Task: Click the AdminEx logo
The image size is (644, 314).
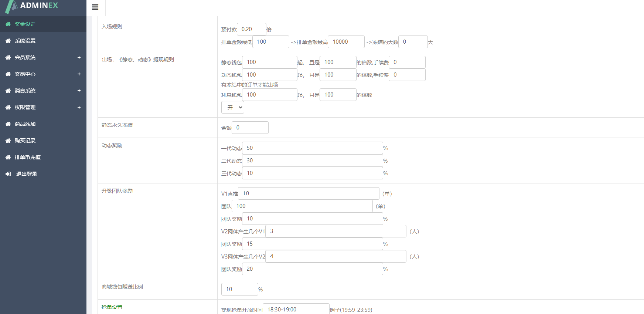Action: 33,6
